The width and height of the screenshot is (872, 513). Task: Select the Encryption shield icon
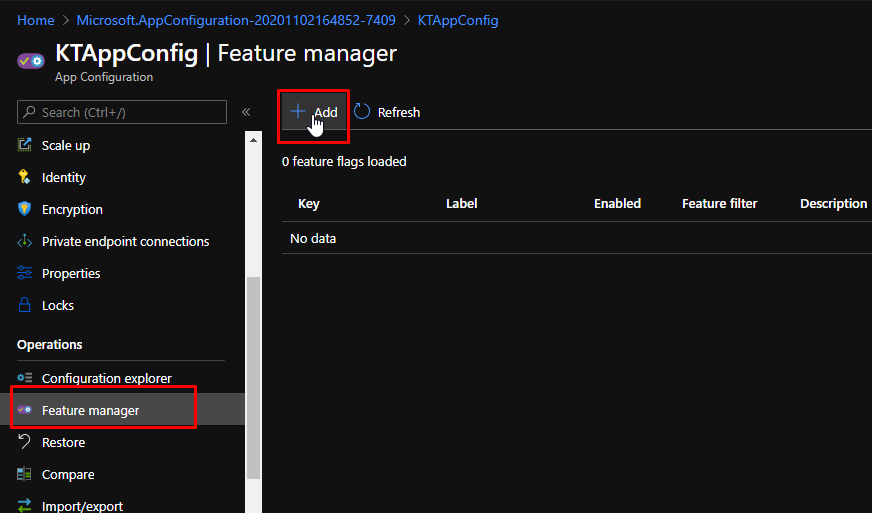tap(24, 209)
